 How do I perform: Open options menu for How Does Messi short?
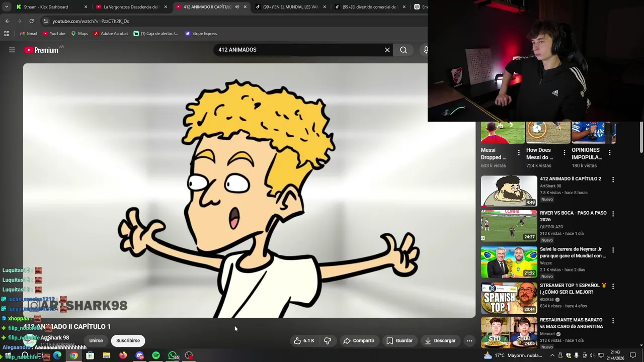(x=564, y=152)
